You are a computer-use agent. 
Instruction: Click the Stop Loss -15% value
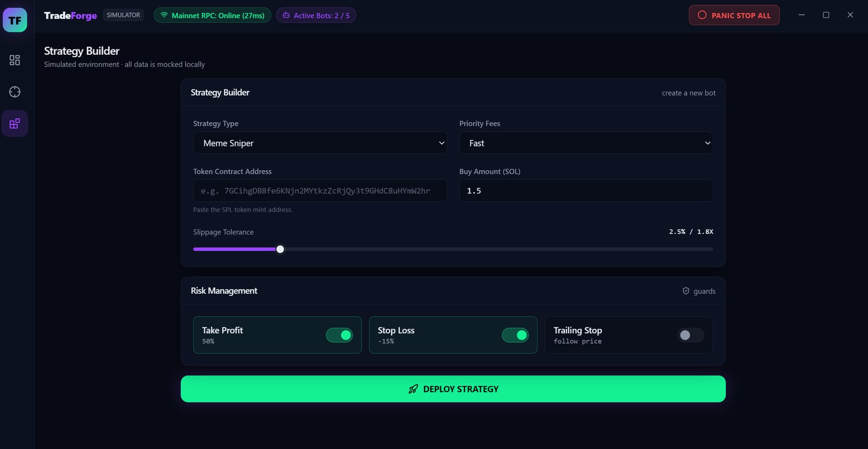386,342
